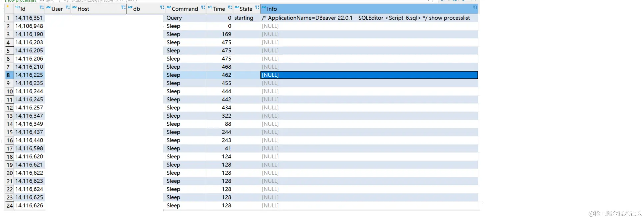Click the 'starting' State cell
Image resolution: width=644 pixels, height=219 pixels.
(247, 18)
